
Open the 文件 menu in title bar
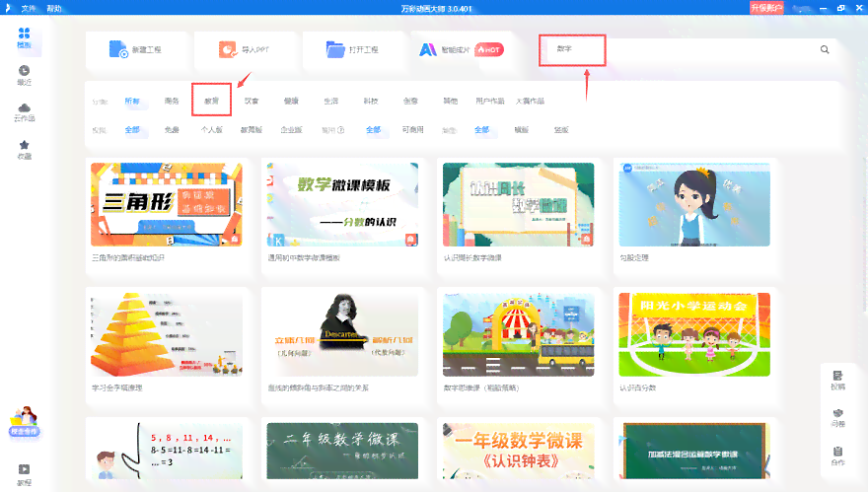[29, 8]
